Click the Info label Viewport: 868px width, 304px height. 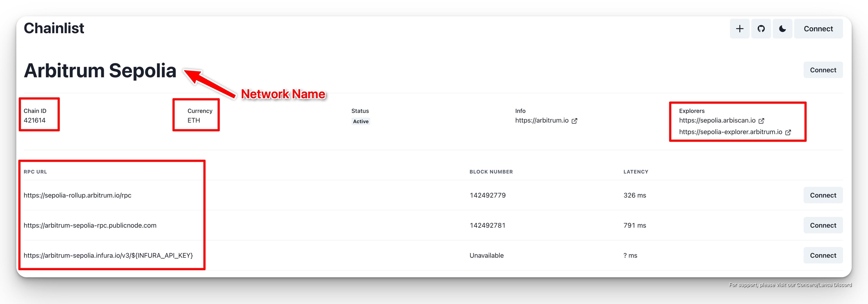click(x=520, y=111)
